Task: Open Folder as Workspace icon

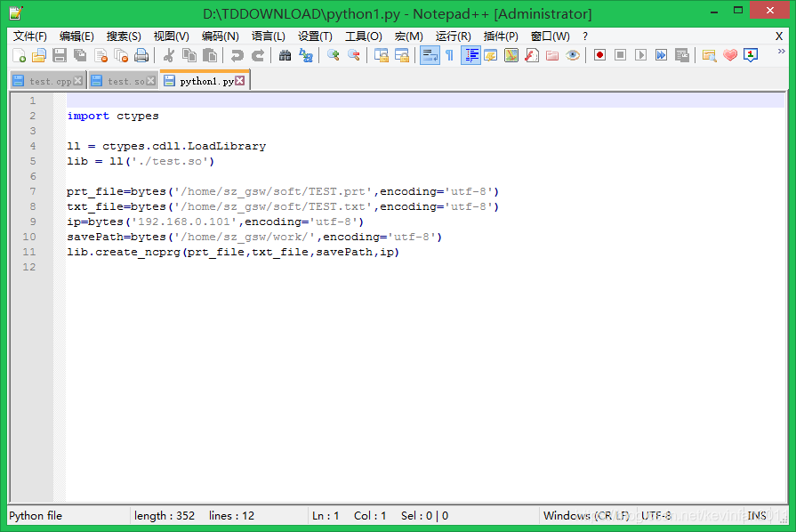Action: (x=552, y=55)
